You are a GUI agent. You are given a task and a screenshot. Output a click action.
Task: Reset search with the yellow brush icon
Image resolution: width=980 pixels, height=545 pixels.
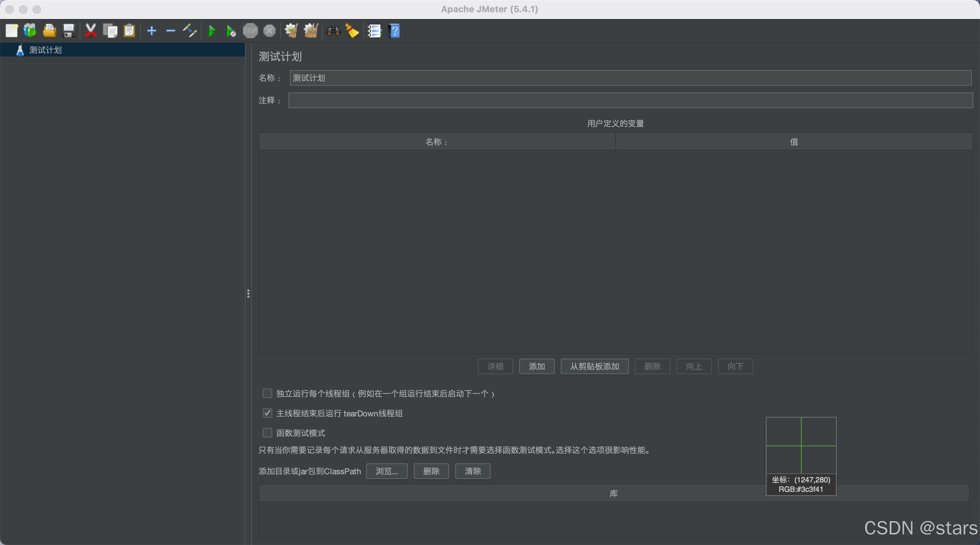point(352,31)
